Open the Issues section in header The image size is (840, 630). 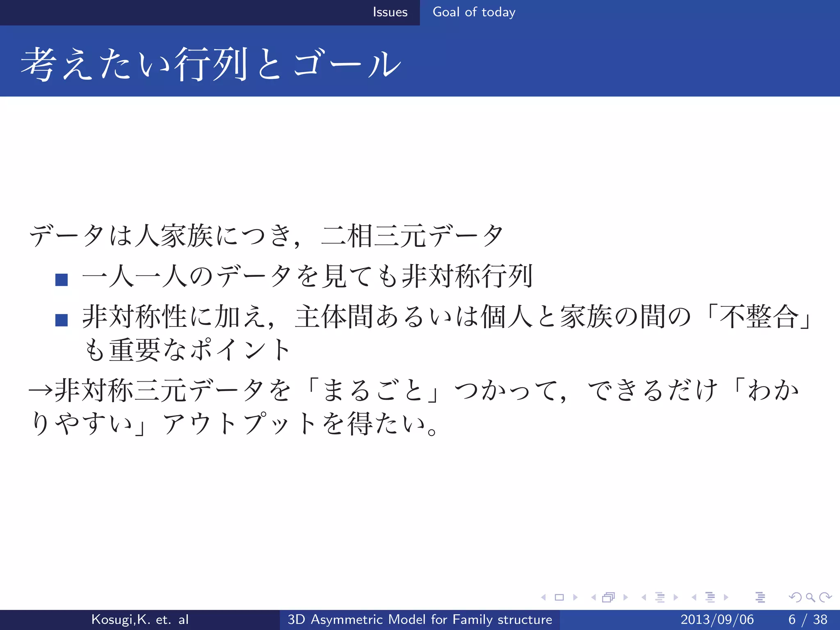click(x=390, y=12)
